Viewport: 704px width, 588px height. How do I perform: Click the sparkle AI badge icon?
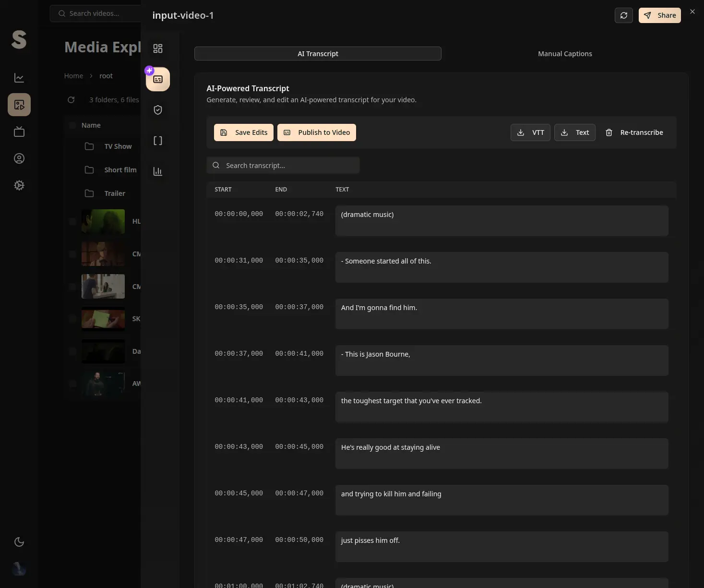click(x=149, y=71)
